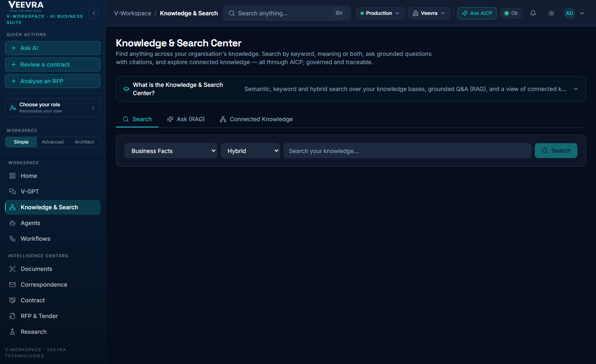Screen dimensions: 596x364
Task: Open Research intelligence center
Action: [x=53, y=332]
